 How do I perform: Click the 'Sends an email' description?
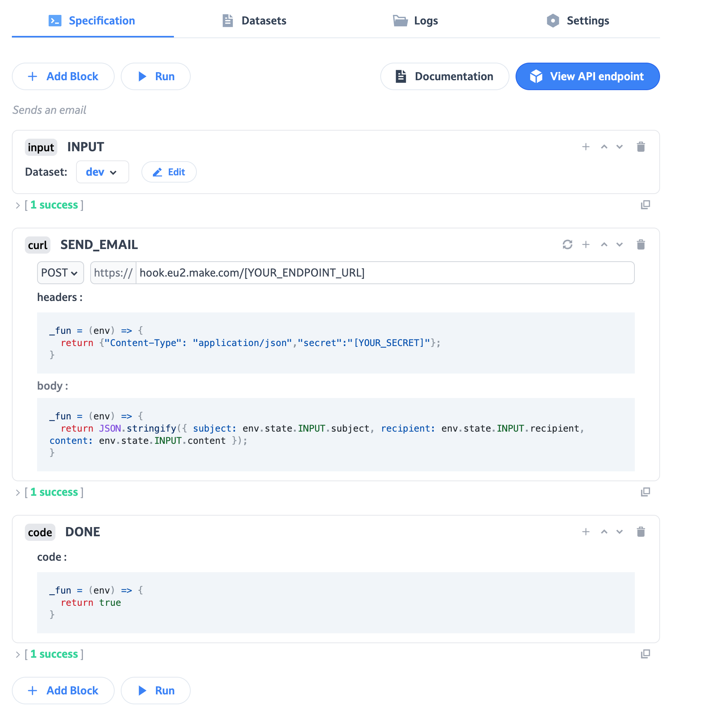pos(49,110)
